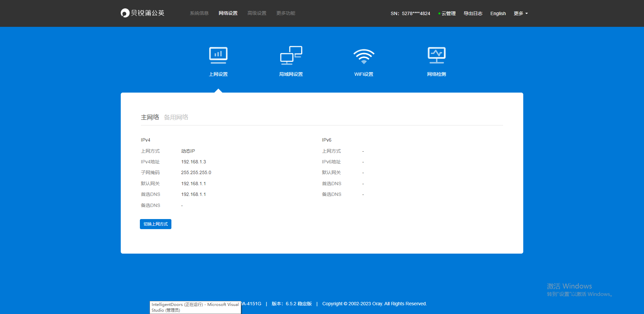This screenshot has width=644, height=314.
Task: Open WiFi设置 via the WiFi icon
Action: [x=364, y=56]
